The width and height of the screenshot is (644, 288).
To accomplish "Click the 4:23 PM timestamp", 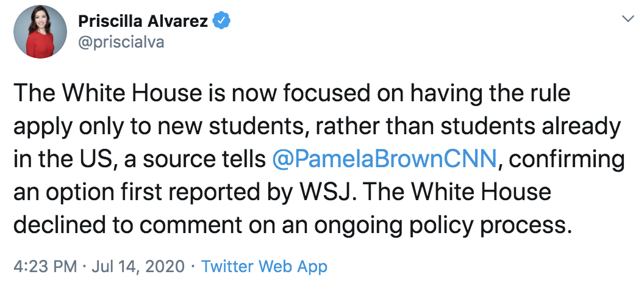I will point(45,267).
